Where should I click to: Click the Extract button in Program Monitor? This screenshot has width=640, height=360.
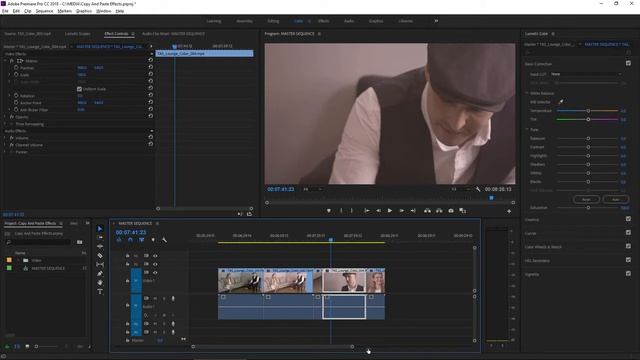[439, 211]
